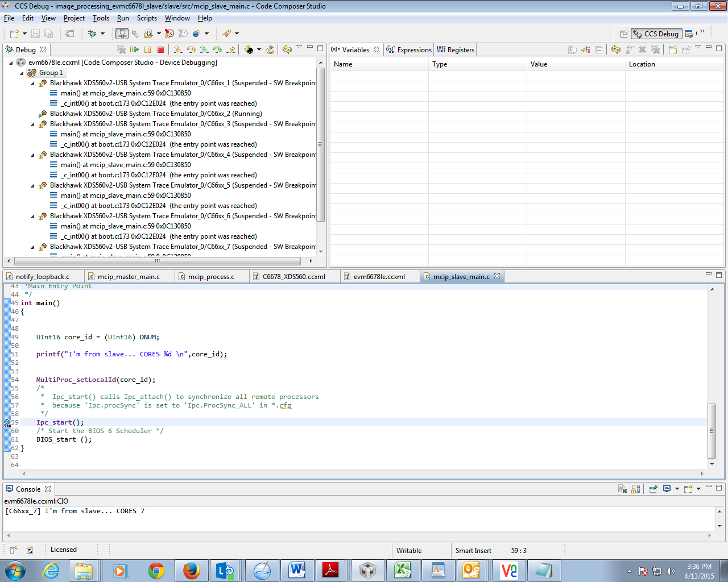Close the mcip_slave_main.c editor tab
Screen dimensions: 728x582
point(497,276)
